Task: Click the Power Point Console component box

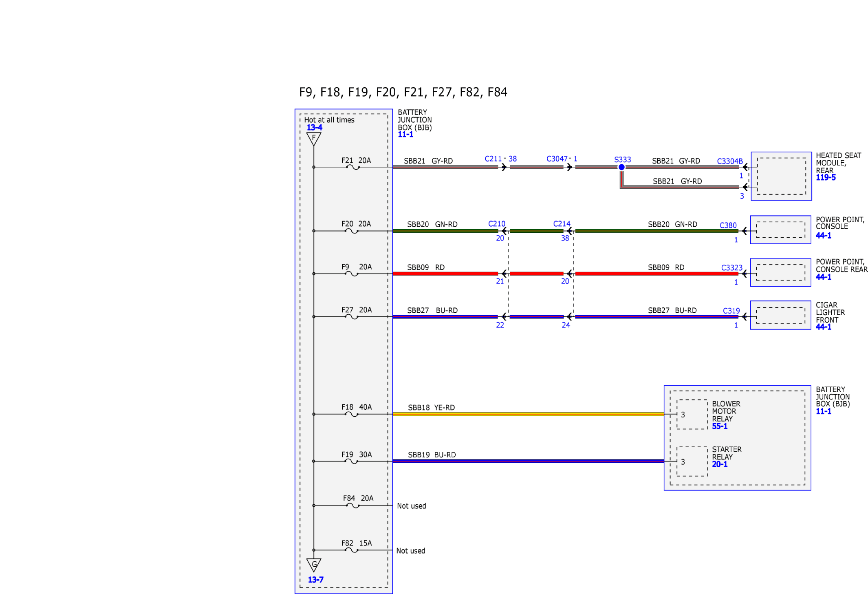Action: point(780,230)
